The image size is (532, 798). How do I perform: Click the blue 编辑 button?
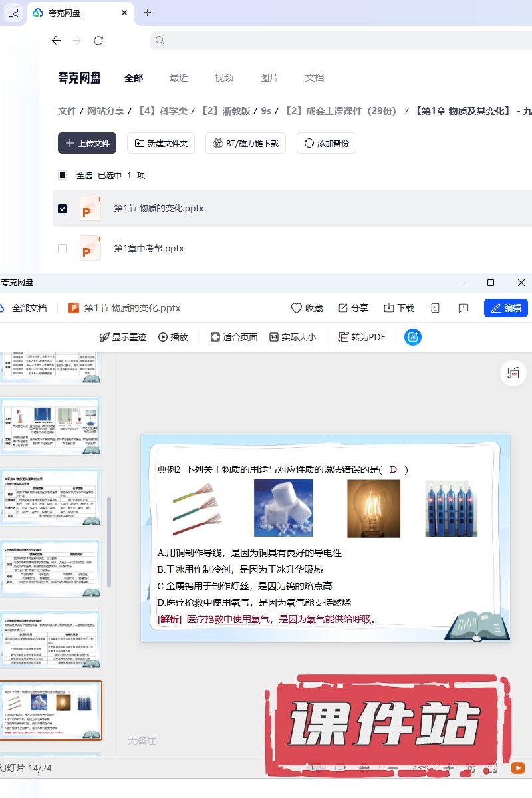tap(506, 308)
